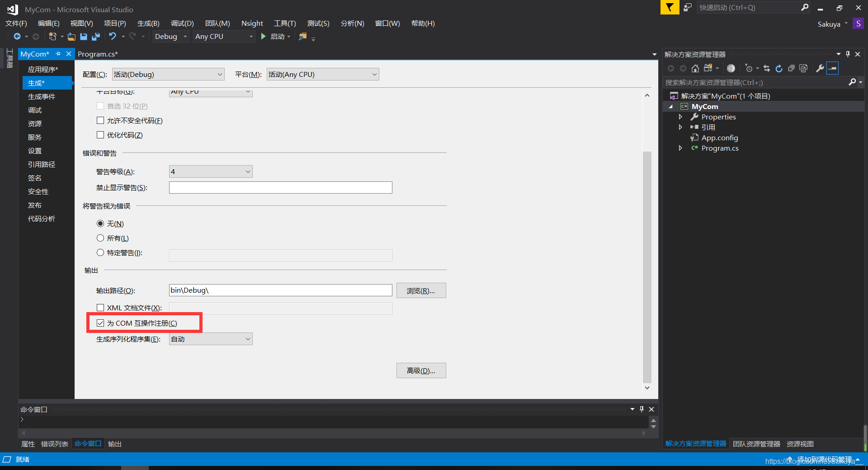868x470 pixels.
Task: Click the Open File folder icon
Action: [71, 36]
